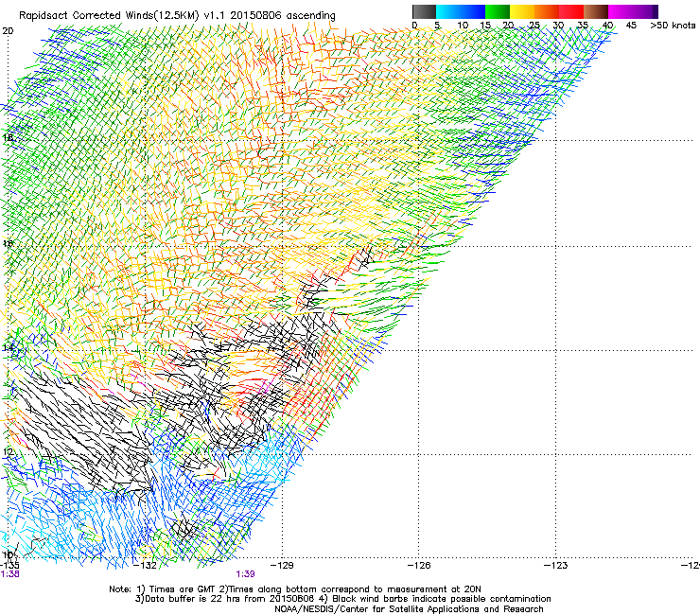Click note 'Black wind barbs indicate possible contamination'
The image size is (700, 615).
tap(442, 599)
